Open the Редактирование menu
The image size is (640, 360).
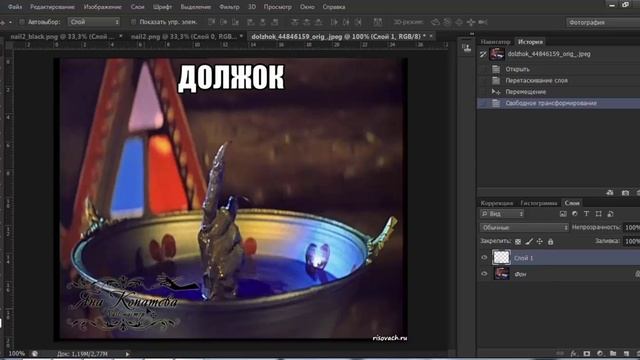pyautogui.click(x=52, y=7)
